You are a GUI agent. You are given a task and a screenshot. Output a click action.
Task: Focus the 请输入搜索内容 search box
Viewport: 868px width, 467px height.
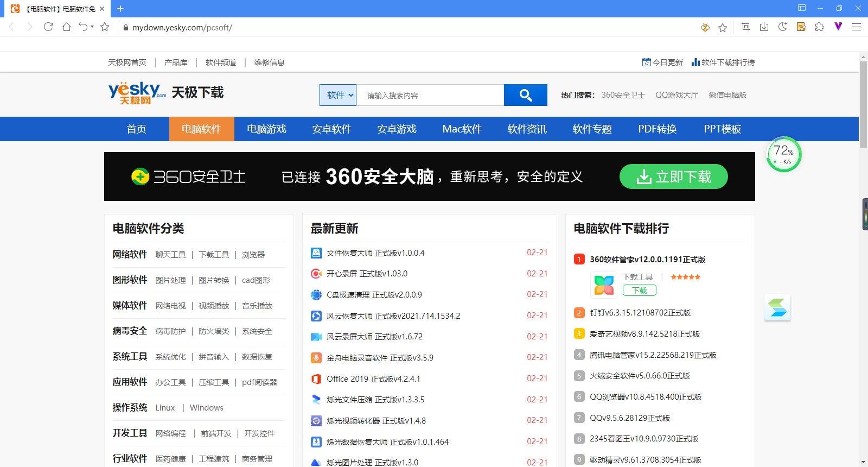[430, 95]
